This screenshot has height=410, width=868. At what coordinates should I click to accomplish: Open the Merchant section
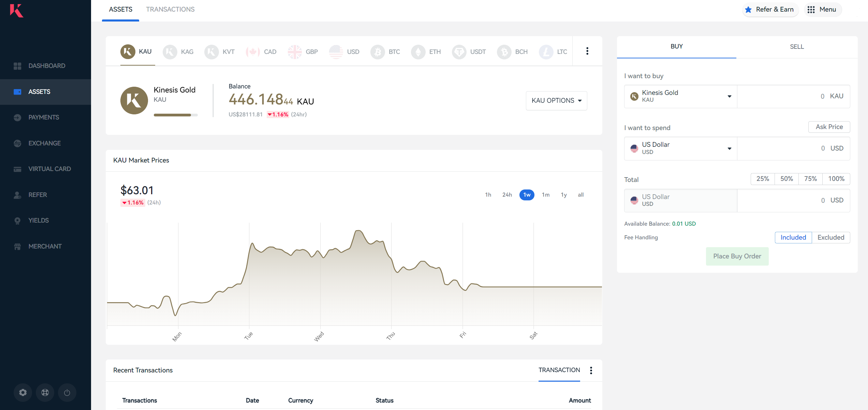[45, 246]
